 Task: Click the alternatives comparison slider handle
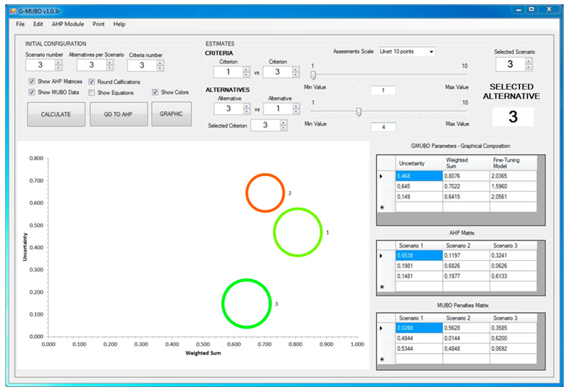(359, 112)
